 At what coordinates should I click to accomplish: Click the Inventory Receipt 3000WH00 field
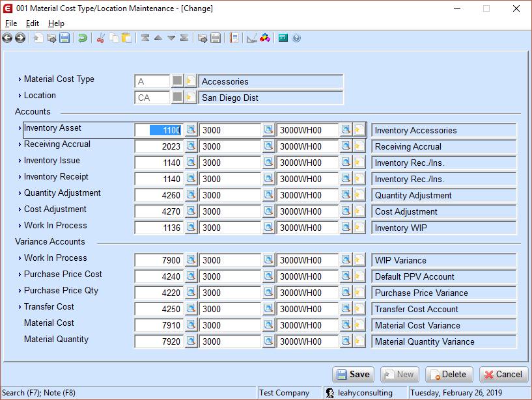click(x=307, y=179)
